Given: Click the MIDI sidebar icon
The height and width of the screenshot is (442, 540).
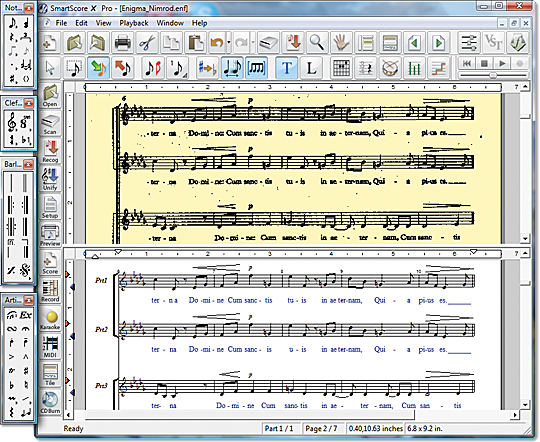Looking at the screenshot, I should (50, 347).
